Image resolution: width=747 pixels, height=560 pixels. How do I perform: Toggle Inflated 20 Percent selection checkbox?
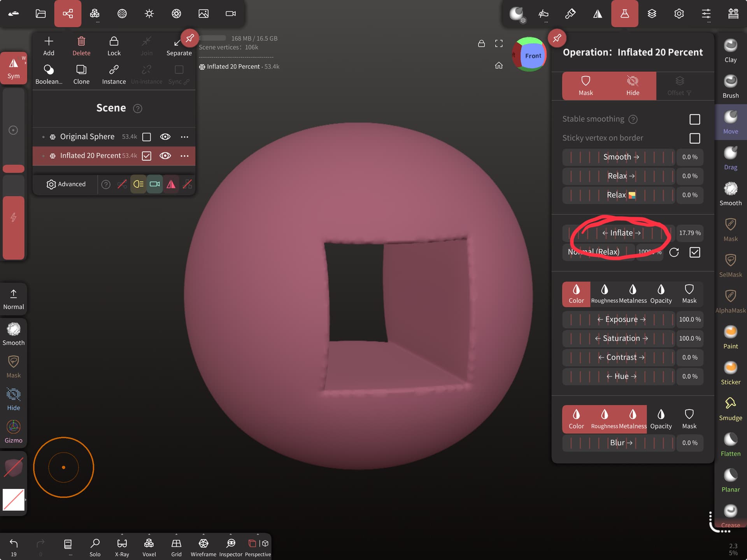point(147,156)
